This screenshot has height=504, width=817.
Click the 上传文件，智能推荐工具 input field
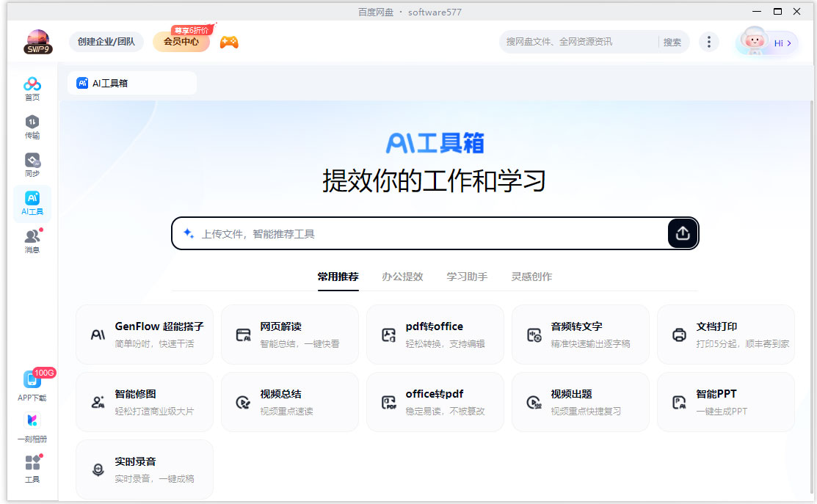419,234
